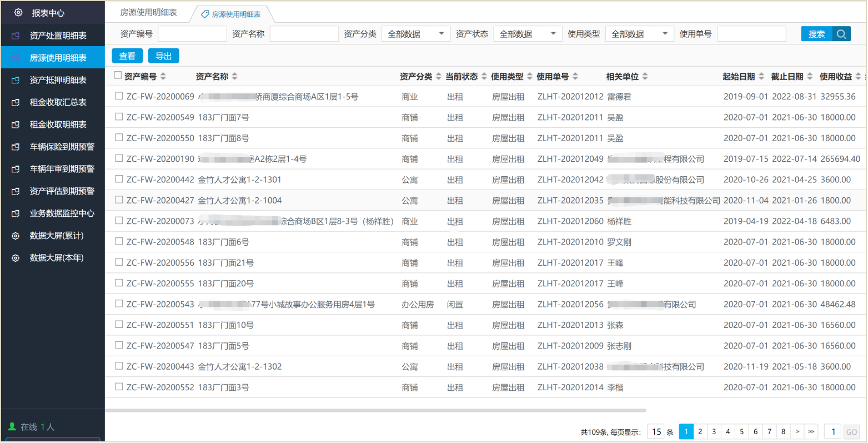Check the row ZC-FW-20200069 checkbox
The width and height of the screenshot is (868, 443).
tap(119, 96)
